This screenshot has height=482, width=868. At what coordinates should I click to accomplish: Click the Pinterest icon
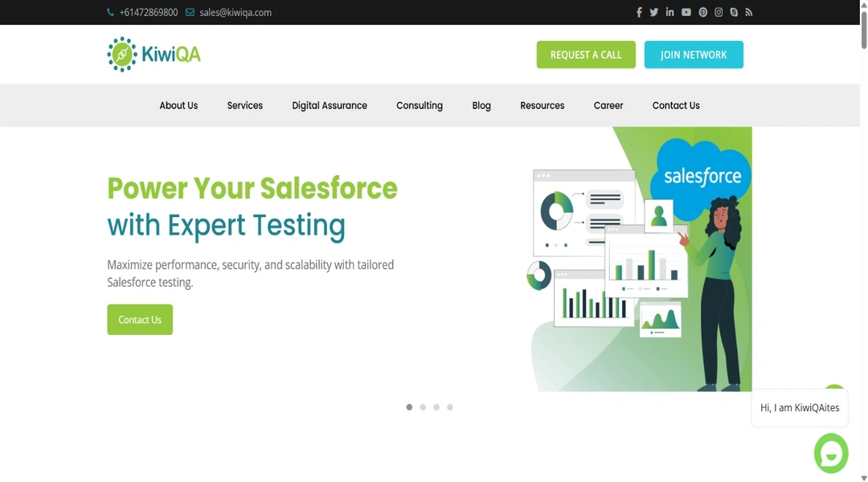pyautogui.click(x=702, y=12)
